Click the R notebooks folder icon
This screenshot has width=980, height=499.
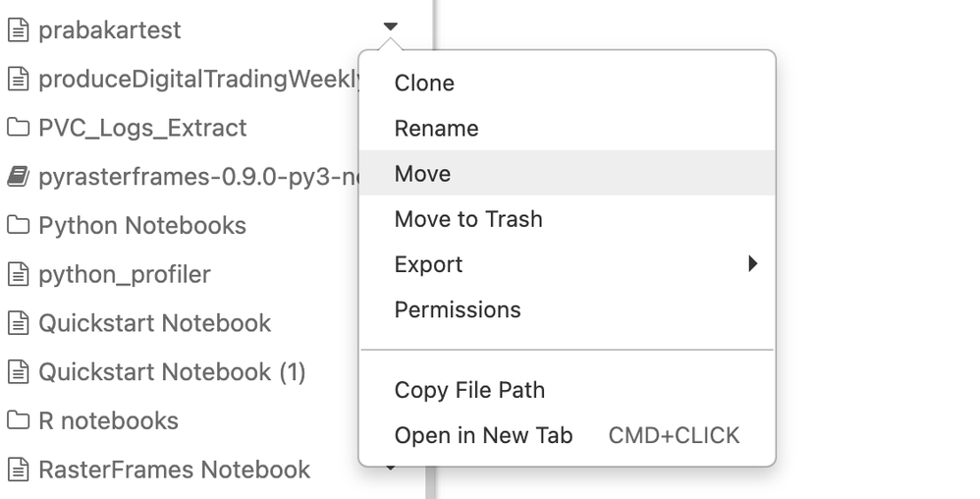[18, 420]
